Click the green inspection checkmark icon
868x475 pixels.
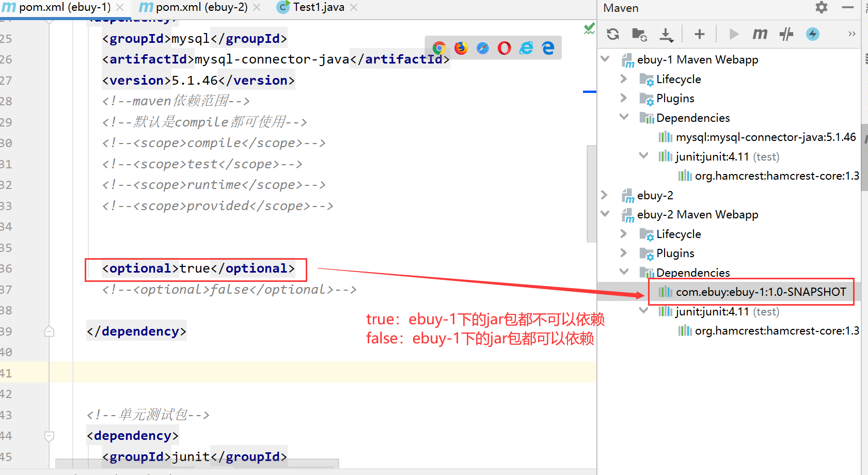pos(589,28)
